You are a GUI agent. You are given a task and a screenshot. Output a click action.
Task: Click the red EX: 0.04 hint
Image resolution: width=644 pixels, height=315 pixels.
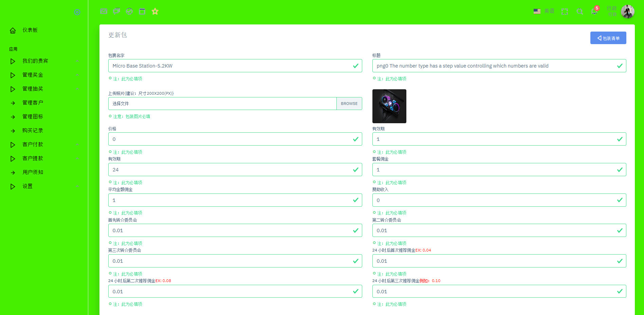click(423, 251)
